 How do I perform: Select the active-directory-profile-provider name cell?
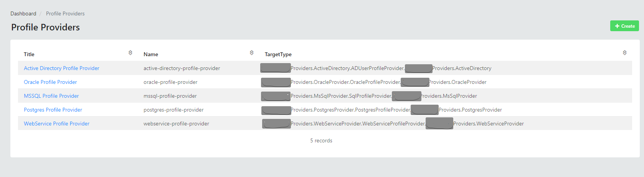point(182,68)
